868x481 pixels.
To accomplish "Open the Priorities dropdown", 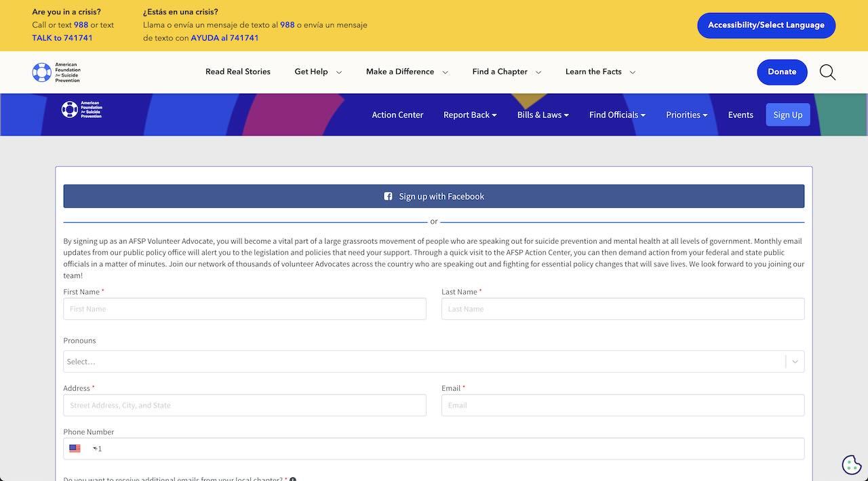I will click(686, 114).
